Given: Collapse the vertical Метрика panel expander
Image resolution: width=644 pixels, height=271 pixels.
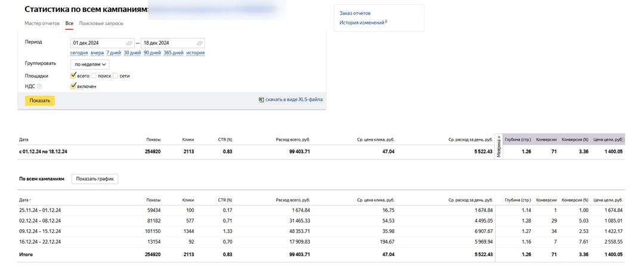Looking at the screenshot, I should coord(499,147).
